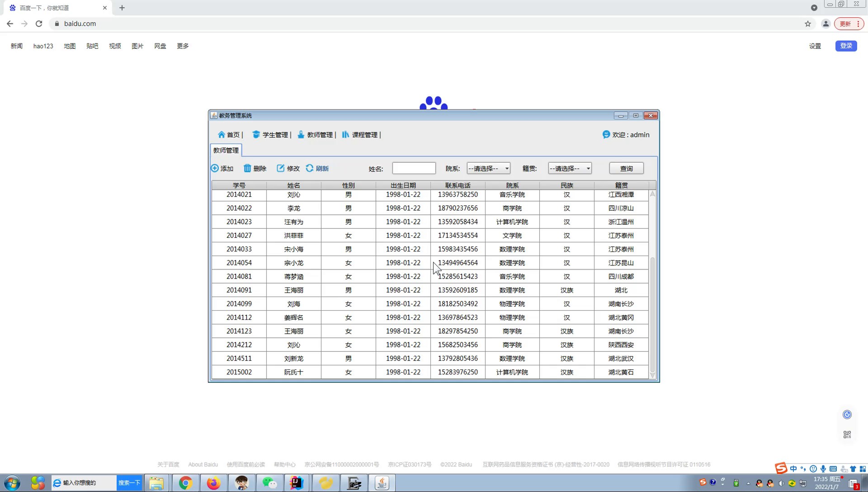This screenshot has height=492, width=868.
Task: Select the name cell 李龙
Action: pos(294,208)
